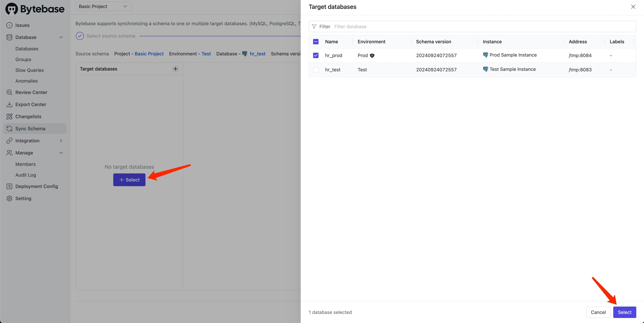The height and width of the screenshot is (323, 644).
Task: Click the Bytebase logo
Action: tap(35, 9)
